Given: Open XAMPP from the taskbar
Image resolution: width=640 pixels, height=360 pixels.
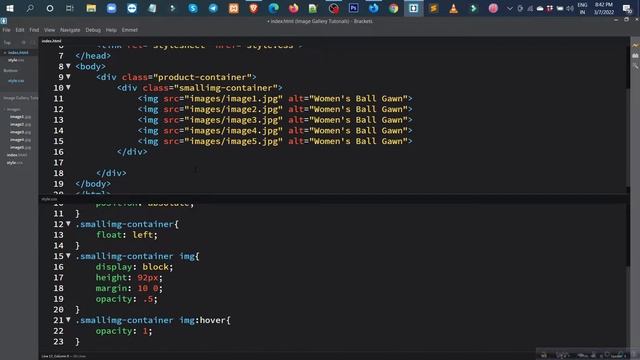Looking at the screenshot, I should pos(233,8).
